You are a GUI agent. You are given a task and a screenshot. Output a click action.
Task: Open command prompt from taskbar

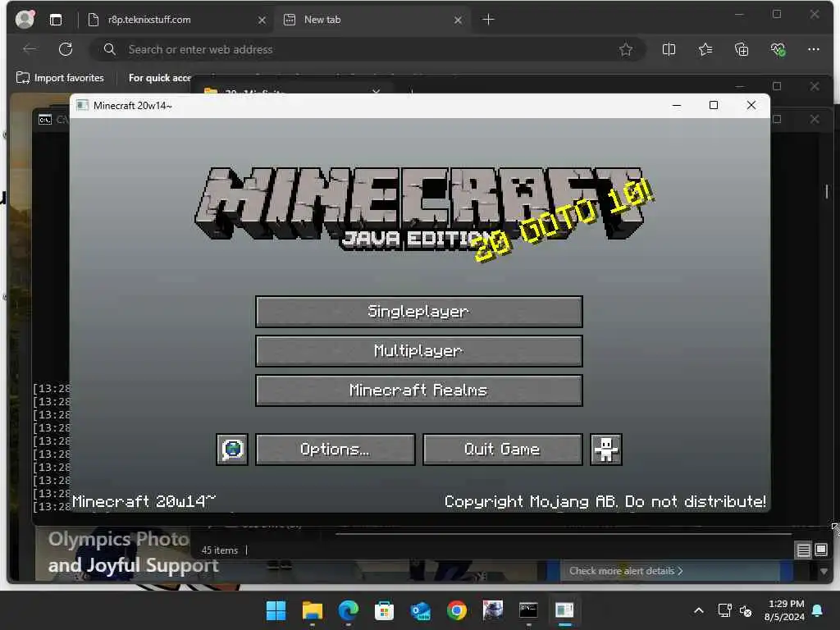pyautogui.click(x=528, y=610)
